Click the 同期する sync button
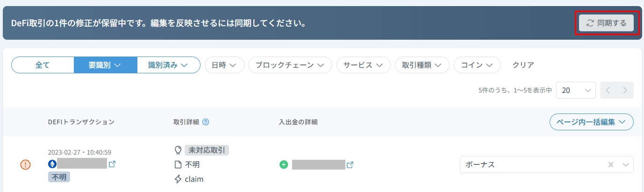The width and height of the screenshot is (644, 192). click(606, 23)
